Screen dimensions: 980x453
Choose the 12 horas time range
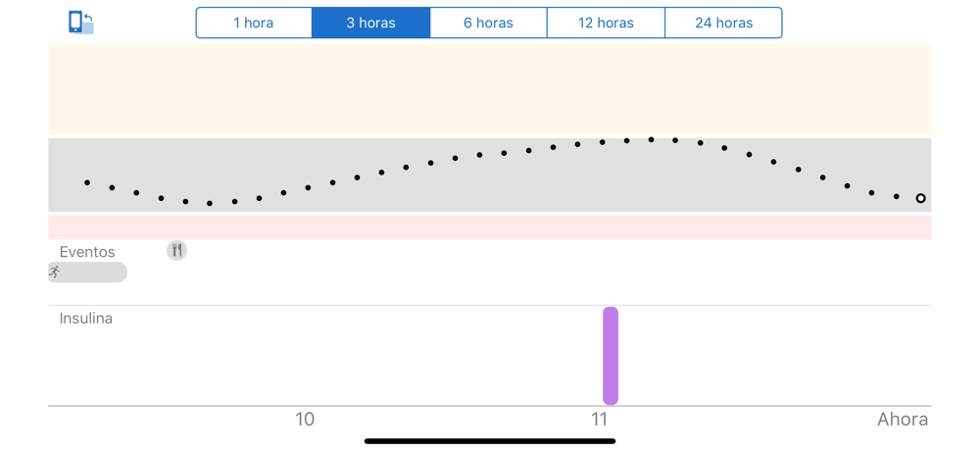[606, 24]
